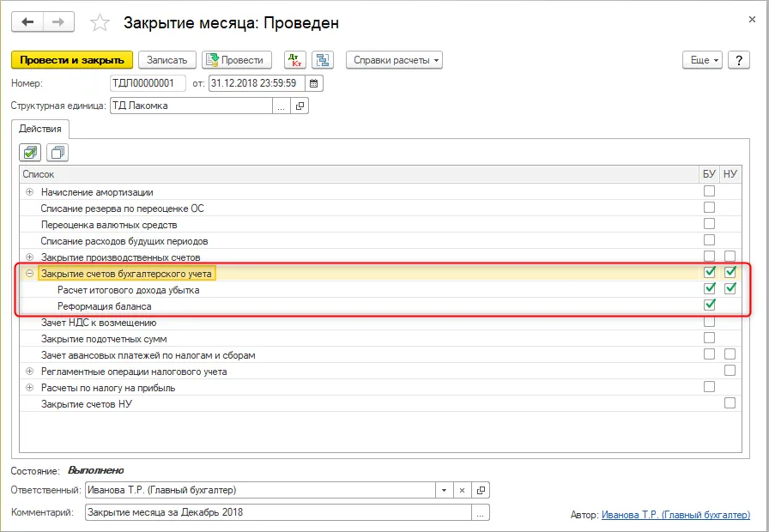
Task: Toggle НУ checkbox for Закрытие счетов НУ
Action: coord(730,403)
